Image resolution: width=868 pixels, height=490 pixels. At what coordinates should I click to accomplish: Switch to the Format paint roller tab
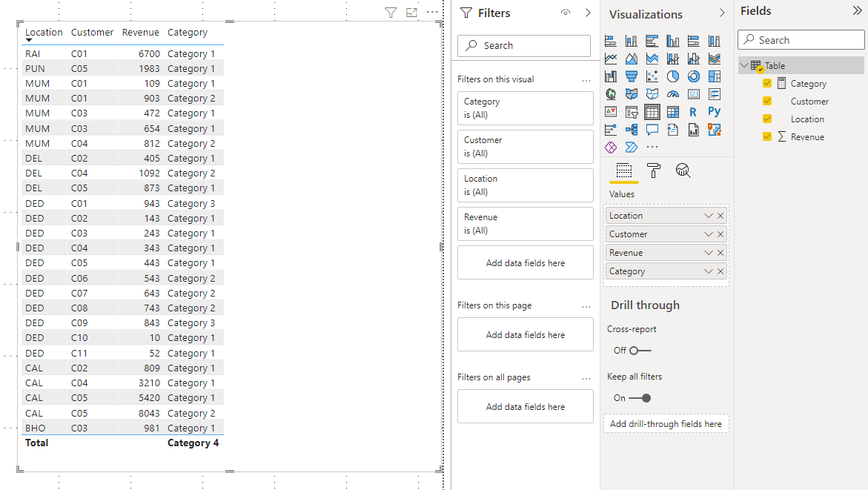[x=654, y=170]
